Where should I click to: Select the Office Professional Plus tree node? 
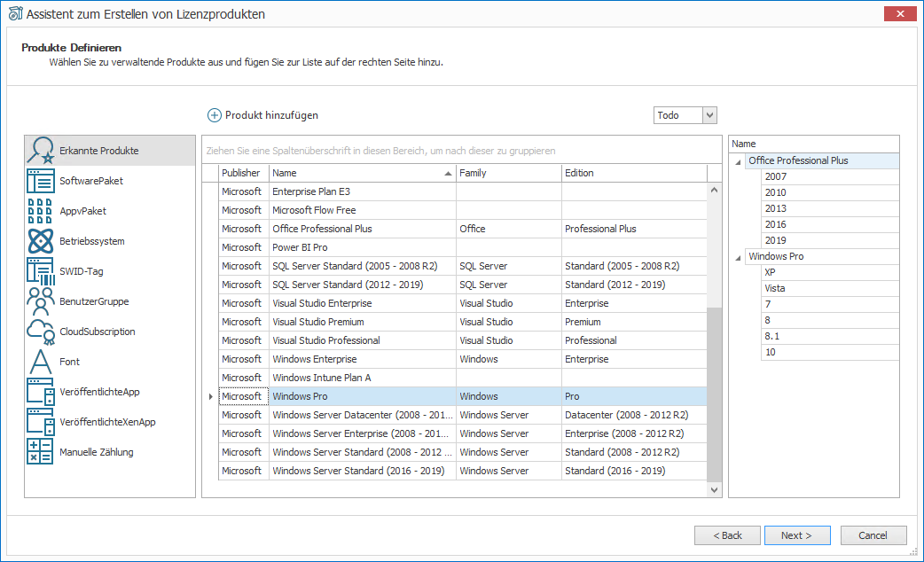point(822,160)
